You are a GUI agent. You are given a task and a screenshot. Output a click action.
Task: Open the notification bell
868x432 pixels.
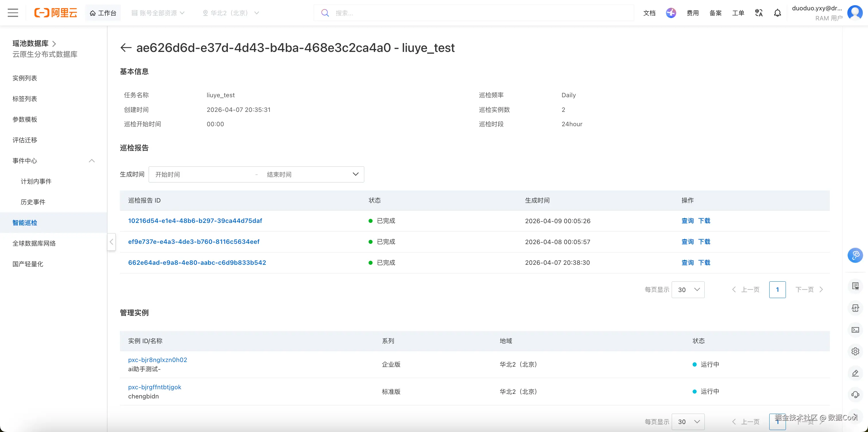[x=777, y=13]
